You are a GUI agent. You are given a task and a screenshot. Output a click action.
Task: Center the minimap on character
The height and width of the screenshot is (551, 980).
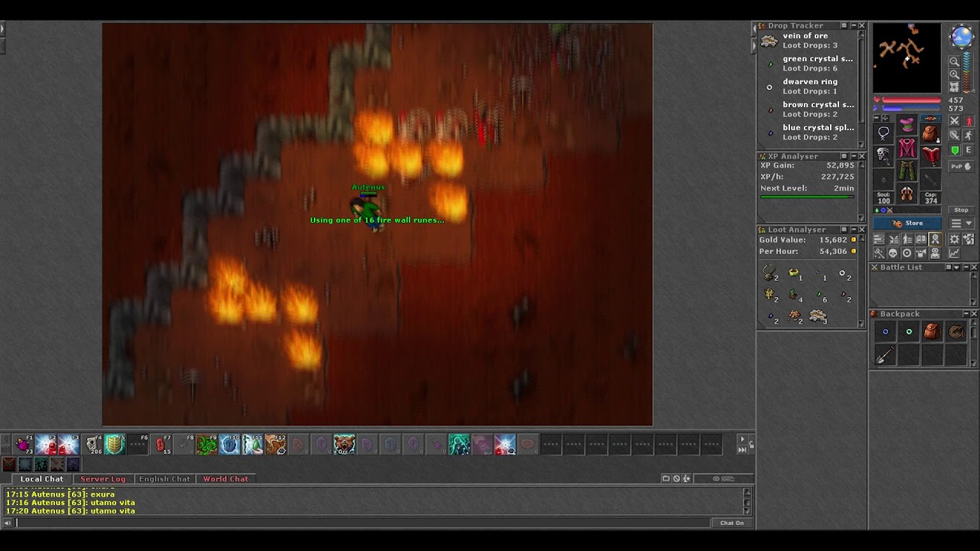click(x=955, y=87)
